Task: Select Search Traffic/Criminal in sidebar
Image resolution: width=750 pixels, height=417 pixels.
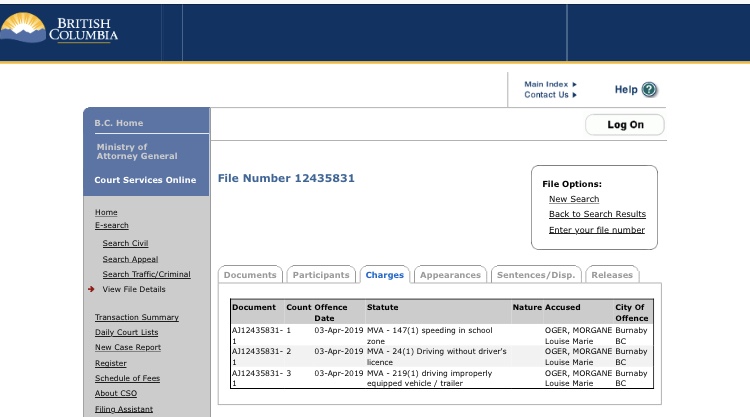Action: [146, 274]
